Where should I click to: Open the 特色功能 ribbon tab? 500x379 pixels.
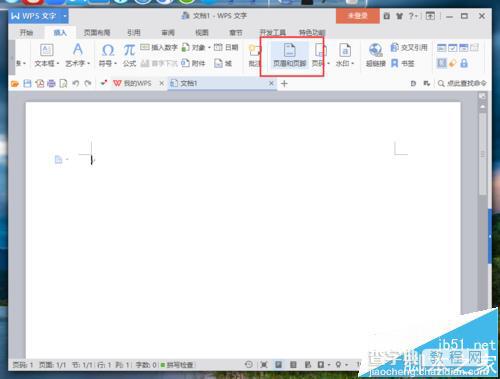coord(312,32)
